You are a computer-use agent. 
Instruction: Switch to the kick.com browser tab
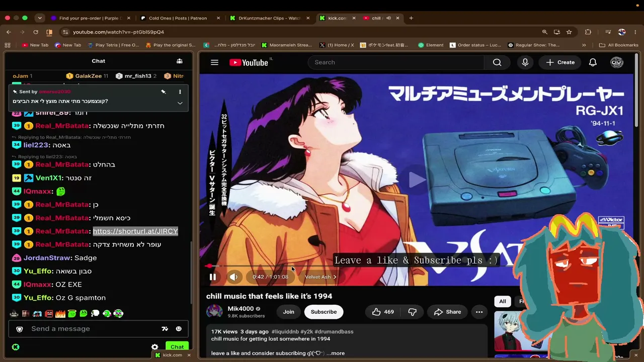tap(337, 18)
